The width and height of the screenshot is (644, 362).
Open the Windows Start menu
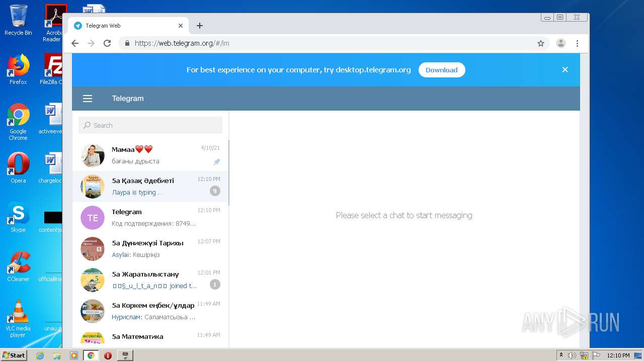coord(14,355)
